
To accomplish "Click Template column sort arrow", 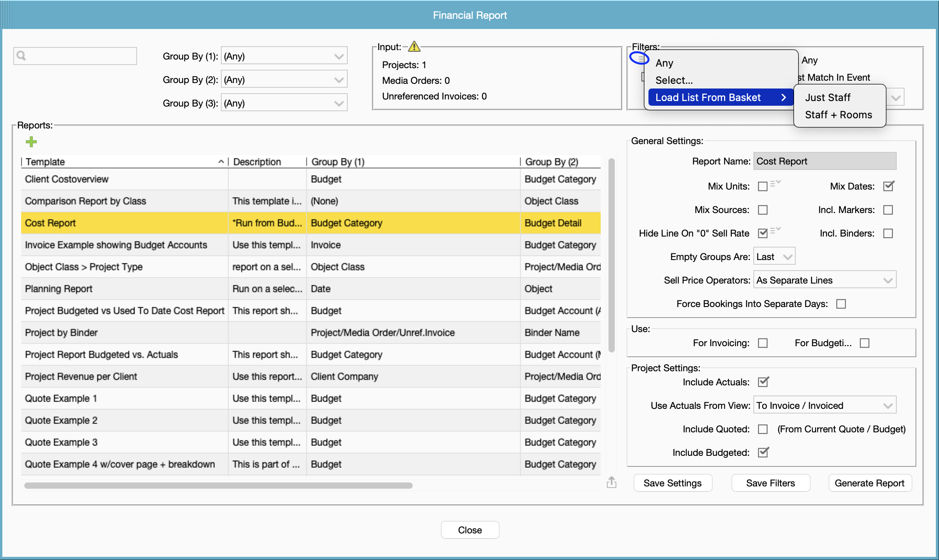I will (x=221, y=162).
